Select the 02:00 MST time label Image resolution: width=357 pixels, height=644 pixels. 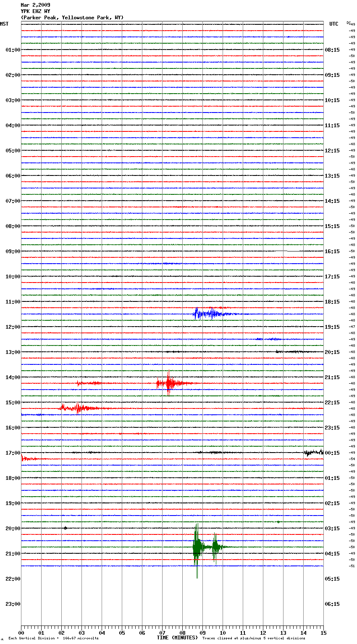[13, 75]
